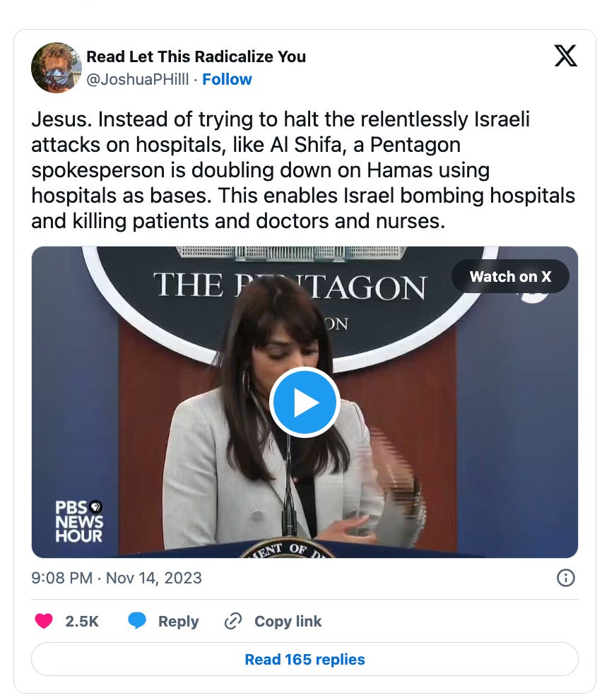Click the Department of Defense podium seal

click(x=288, y=550)
